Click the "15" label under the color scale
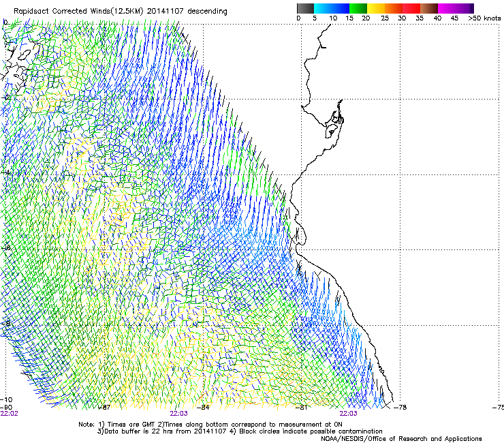The width and height of the screenshot is (504, 443). tap(349, 18)
